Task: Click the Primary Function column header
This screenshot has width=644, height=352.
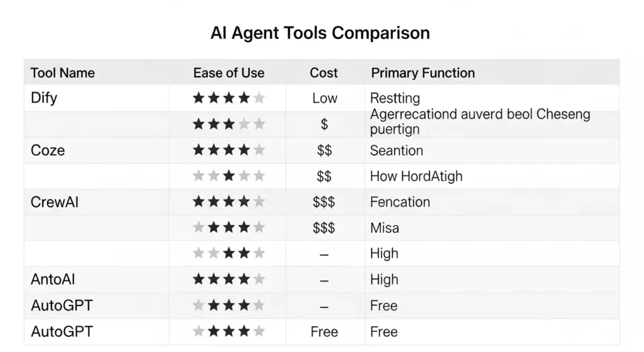Action: click(x=423, y=73)
